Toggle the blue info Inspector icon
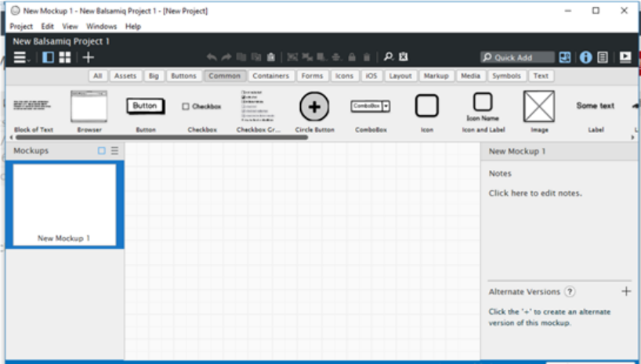Image resolution: width=641 pixels, height=364 pixels. click(x=585, y=57)
